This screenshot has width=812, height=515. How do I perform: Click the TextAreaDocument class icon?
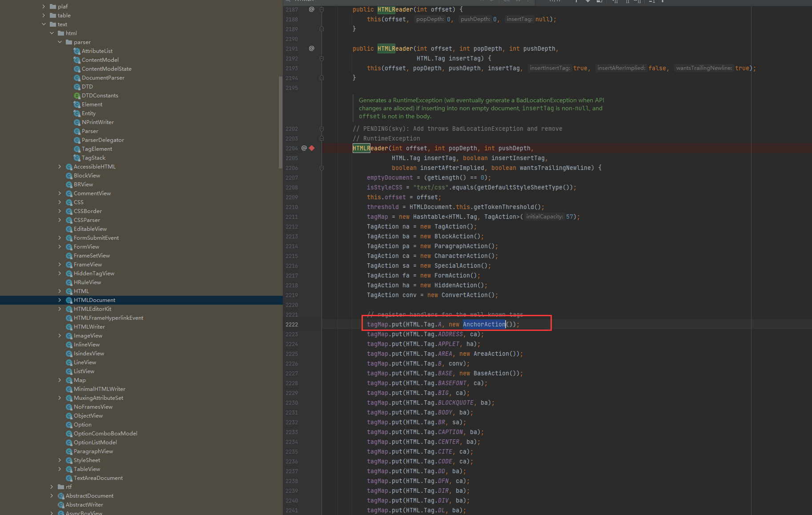coord(69,478)
